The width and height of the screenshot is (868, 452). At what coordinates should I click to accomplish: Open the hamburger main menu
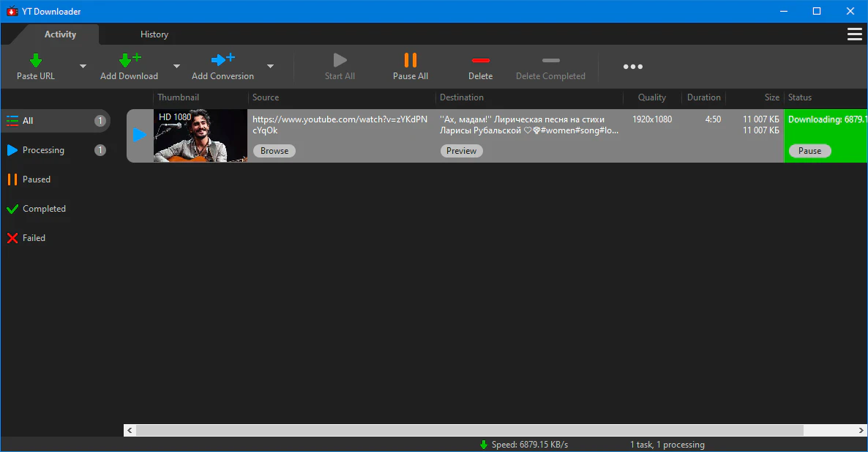coord(854,34)
